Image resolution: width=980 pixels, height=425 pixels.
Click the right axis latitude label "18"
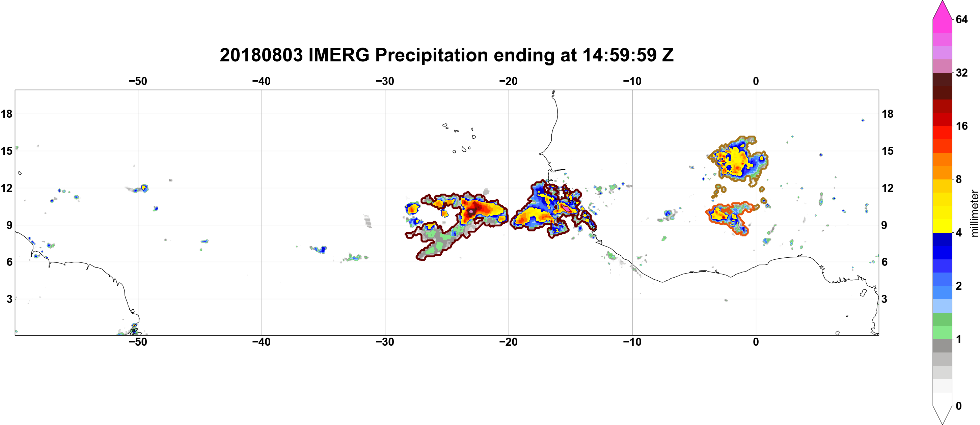click(x=888, y=114)
